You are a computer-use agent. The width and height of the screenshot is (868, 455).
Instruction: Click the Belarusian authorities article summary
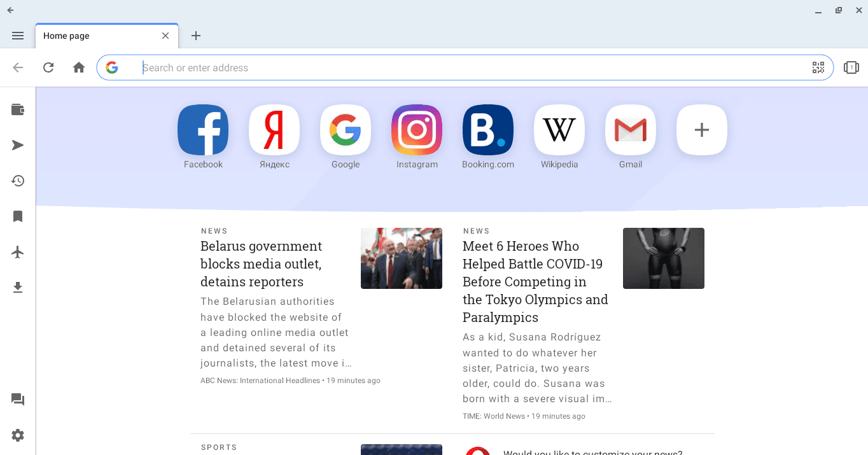pyautogui.click(x=276, y=332)
